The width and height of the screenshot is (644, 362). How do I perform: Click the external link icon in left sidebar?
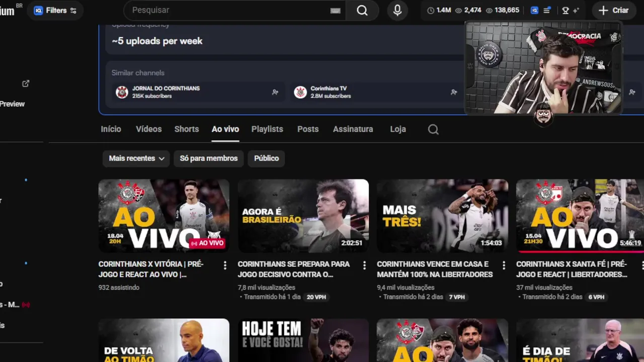coord(26,83)
